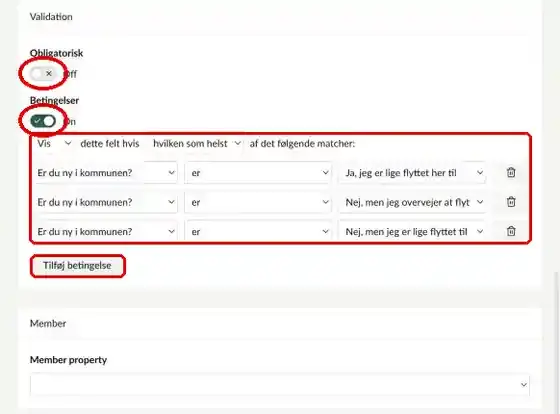Click the 'Member property' label
The height and width of the screenshot is (414, 560).
[68, 360]
